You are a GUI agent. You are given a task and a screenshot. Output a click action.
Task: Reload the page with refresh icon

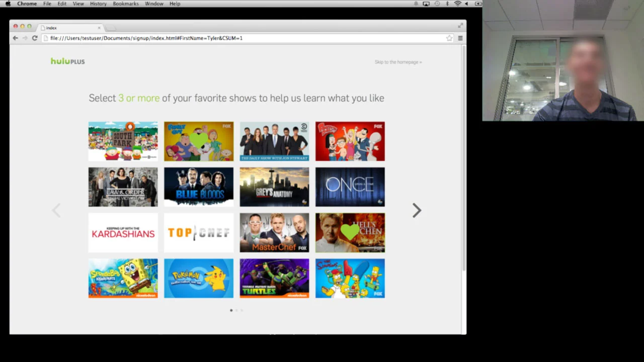[35, 38]
